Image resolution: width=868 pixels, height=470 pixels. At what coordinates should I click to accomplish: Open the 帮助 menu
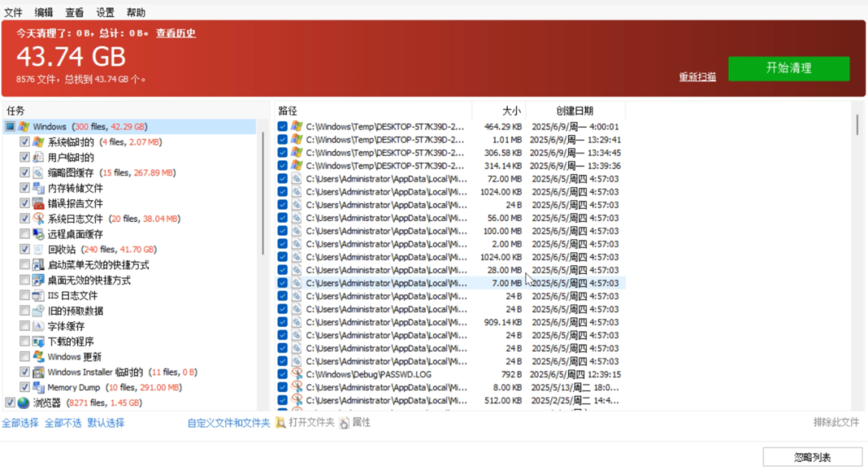coord(136,12)
